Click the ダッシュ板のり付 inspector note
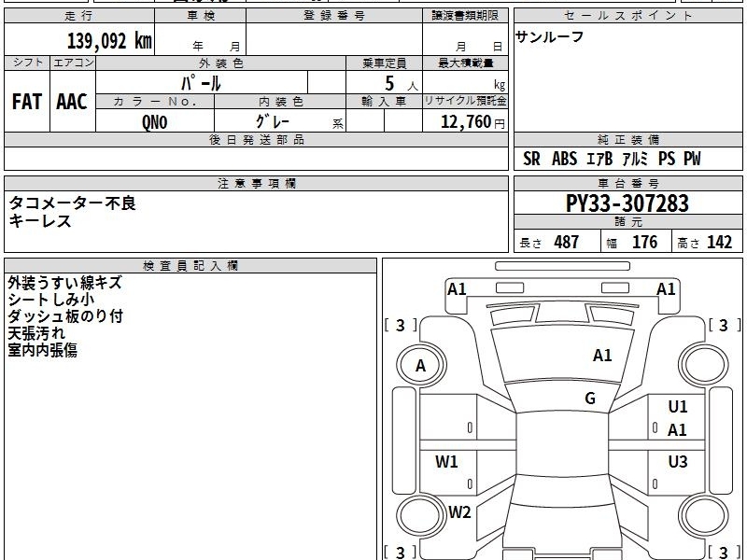Viewport: 747px width, 560px height. (65, 316)
